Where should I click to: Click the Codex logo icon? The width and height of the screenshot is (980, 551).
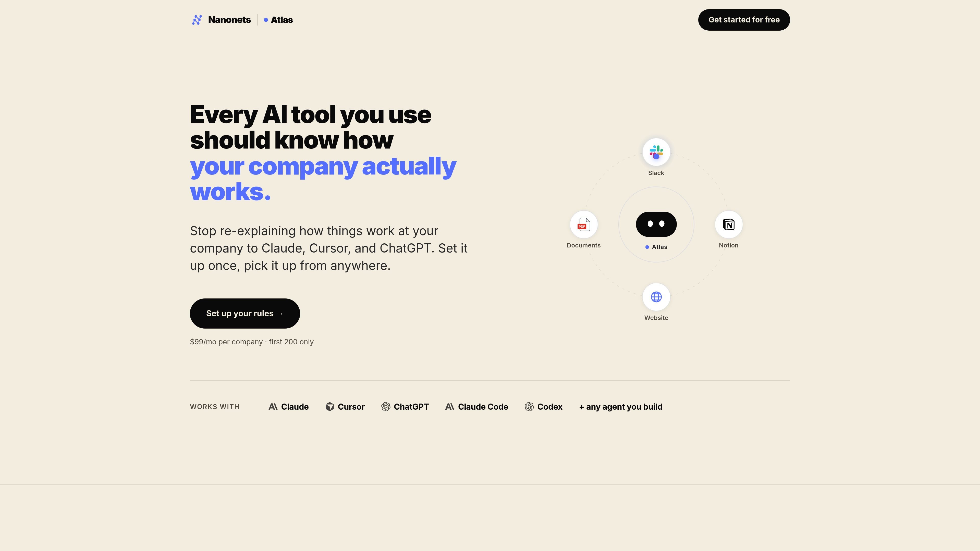(x=529, y=407)
